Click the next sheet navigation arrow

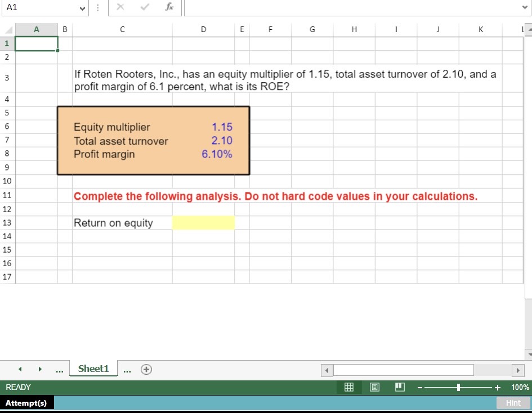tap(40, 369)
